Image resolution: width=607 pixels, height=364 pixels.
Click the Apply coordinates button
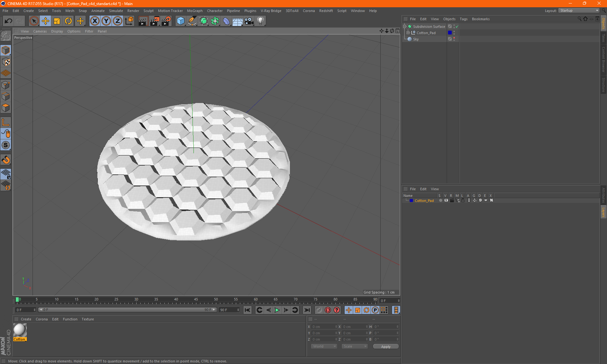(386, 347)
